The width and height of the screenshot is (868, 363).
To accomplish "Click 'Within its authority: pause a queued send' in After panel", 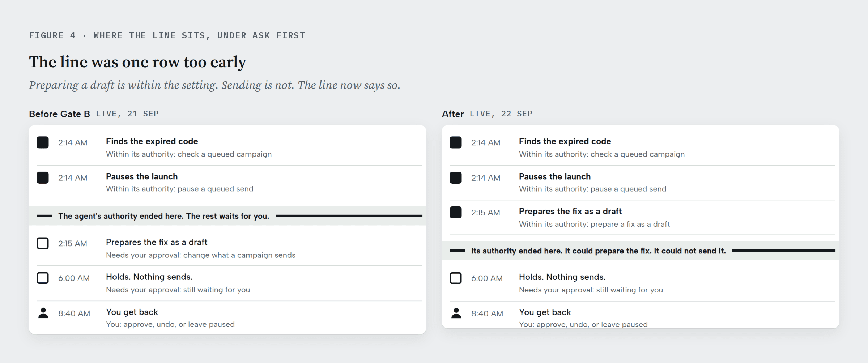I will click(x=592, y=189).
